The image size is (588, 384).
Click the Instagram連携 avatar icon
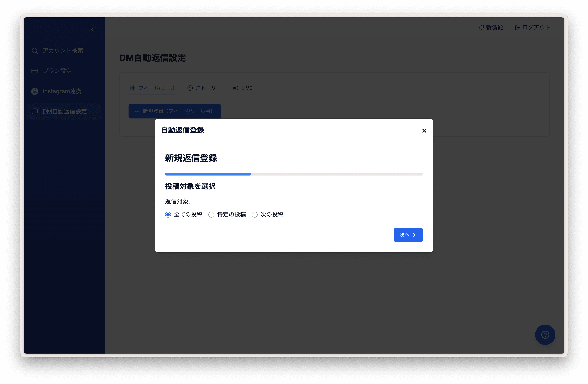35,91
